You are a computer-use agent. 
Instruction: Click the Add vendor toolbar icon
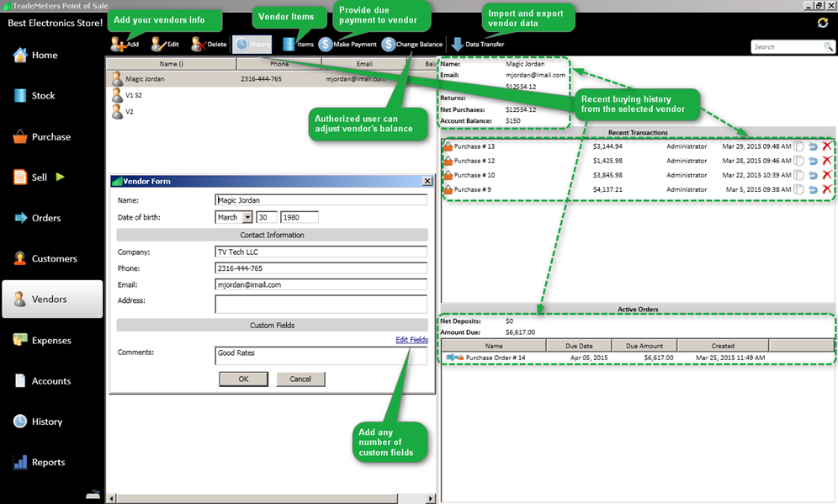118,44
